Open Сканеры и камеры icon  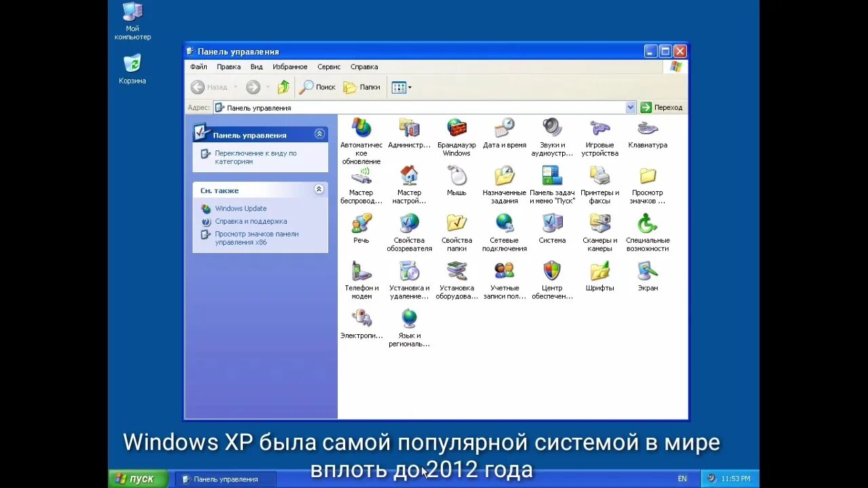[600, 223]
